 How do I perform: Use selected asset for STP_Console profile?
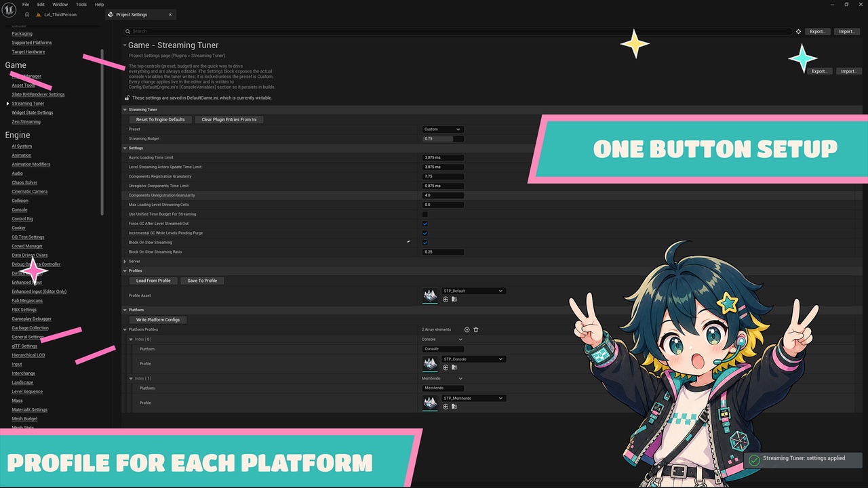tap(446, 367)
